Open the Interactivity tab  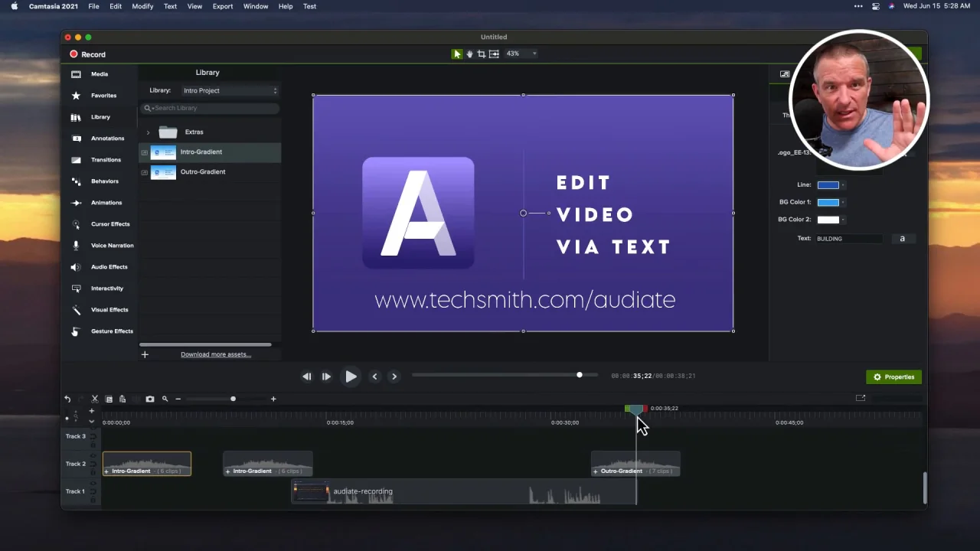point(106,289)
